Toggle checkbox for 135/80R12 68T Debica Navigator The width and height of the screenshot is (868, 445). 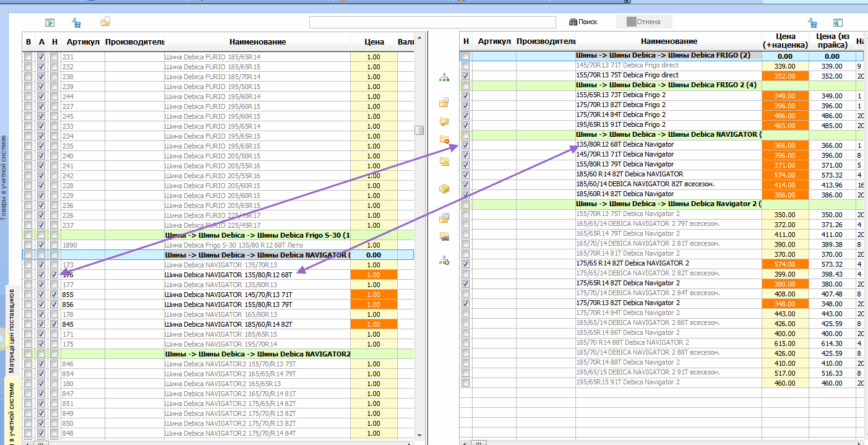[465, 145]
